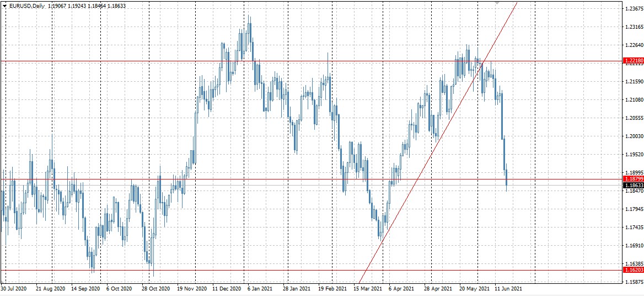Click the 1.17945 price axis label
The image size is (644, 296).
634,209
